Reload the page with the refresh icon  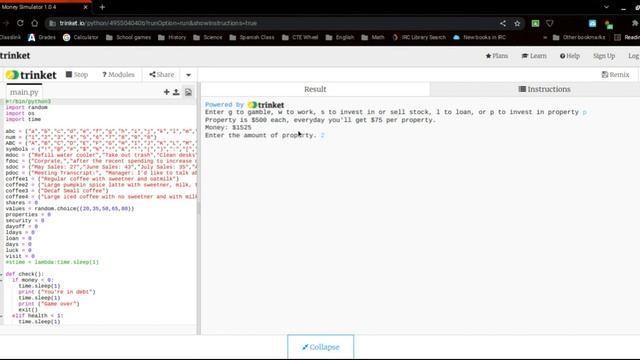(20, 23)
